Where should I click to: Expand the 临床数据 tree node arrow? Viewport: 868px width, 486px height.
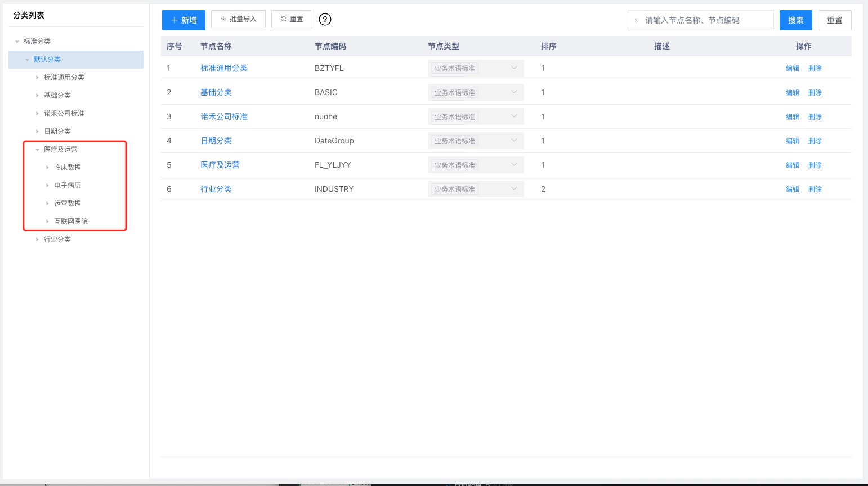coord(48,168)
